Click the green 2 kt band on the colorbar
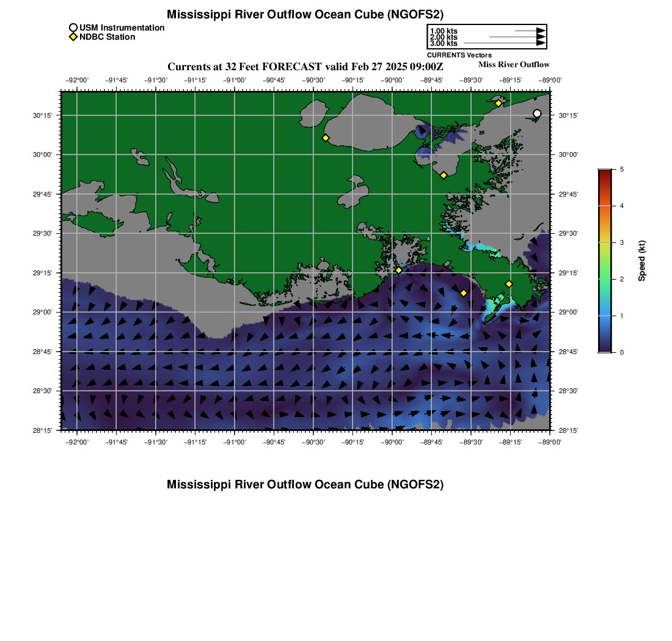Screen dimensions: 672x641 [x=604, y=279]
